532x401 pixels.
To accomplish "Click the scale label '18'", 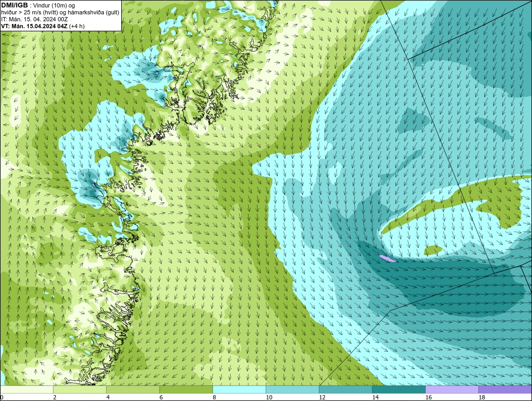I will coord(481,397).
